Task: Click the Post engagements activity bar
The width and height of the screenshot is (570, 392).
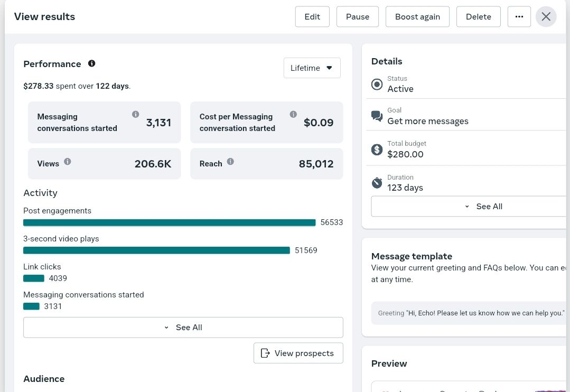Action: [x=170, y=222]
